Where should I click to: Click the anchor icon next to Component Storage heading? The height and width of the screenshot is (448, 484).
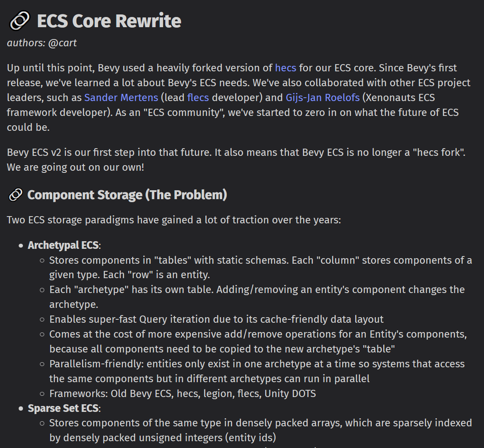[x=15, y=195]
